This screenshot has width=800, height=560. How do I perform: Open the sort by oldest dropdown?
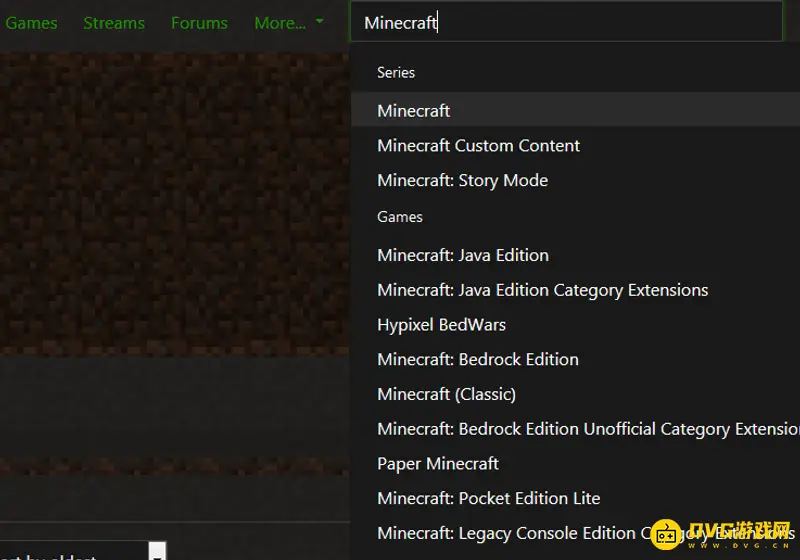click(157, 552)
